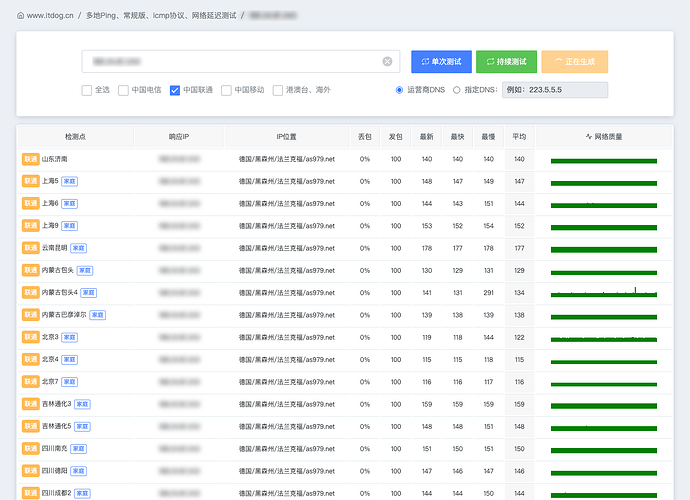Image resolution: width=690 pixels, height=500 pixels.
Task: Sort by the 最新 column header
Action: 426,137
